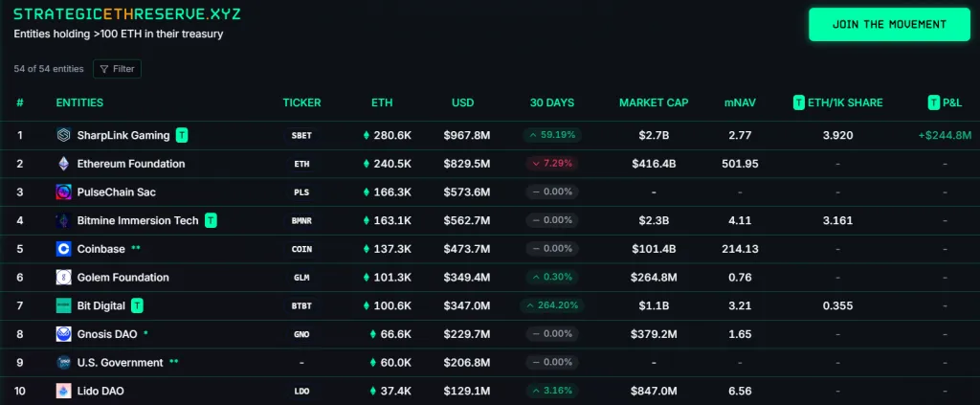Open the Filter options
Screen dimensions: 980x405
pos(117,69)
